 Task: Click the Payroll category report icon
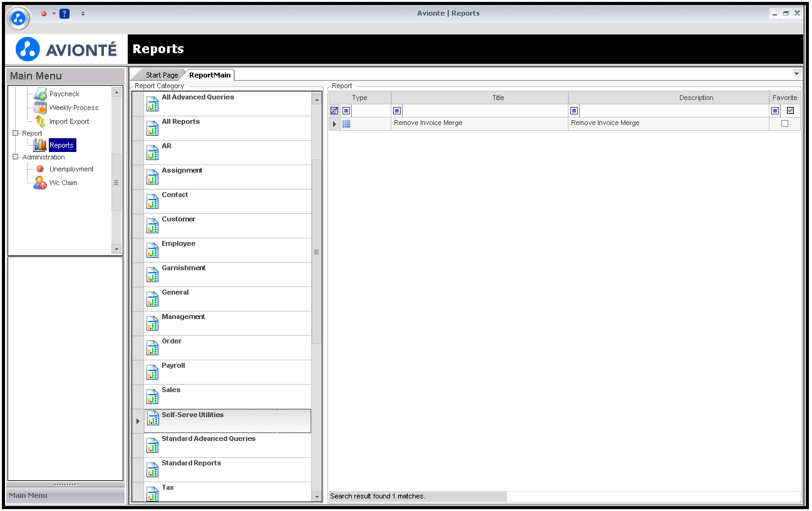pos(152,372)
